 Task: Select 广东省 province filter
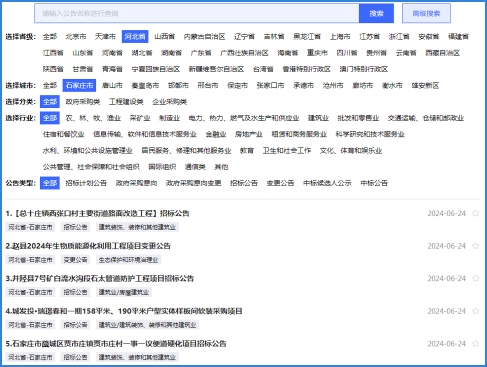pos(201,53)
